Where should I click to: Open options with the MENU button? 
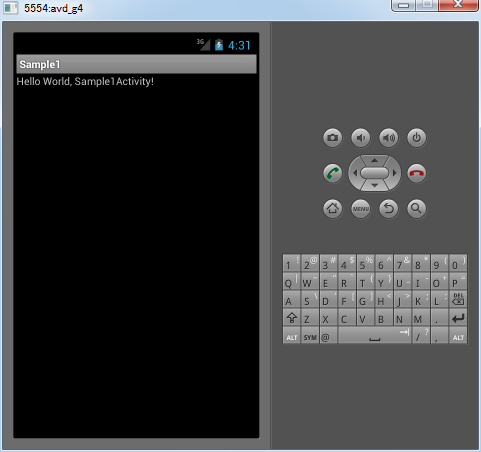[360, 209]
